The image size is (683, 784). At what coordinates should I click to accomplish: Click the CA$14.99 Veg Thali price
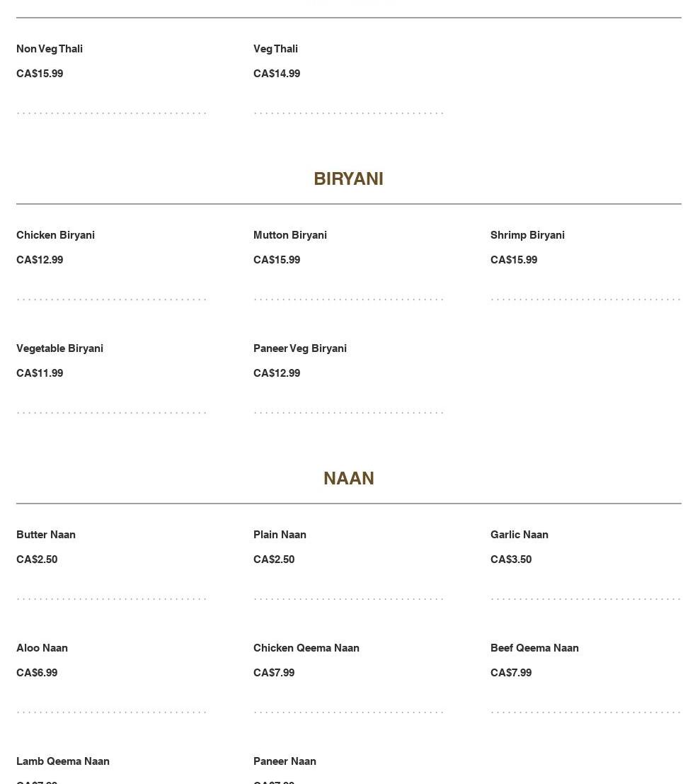click(x=277, y=74)
